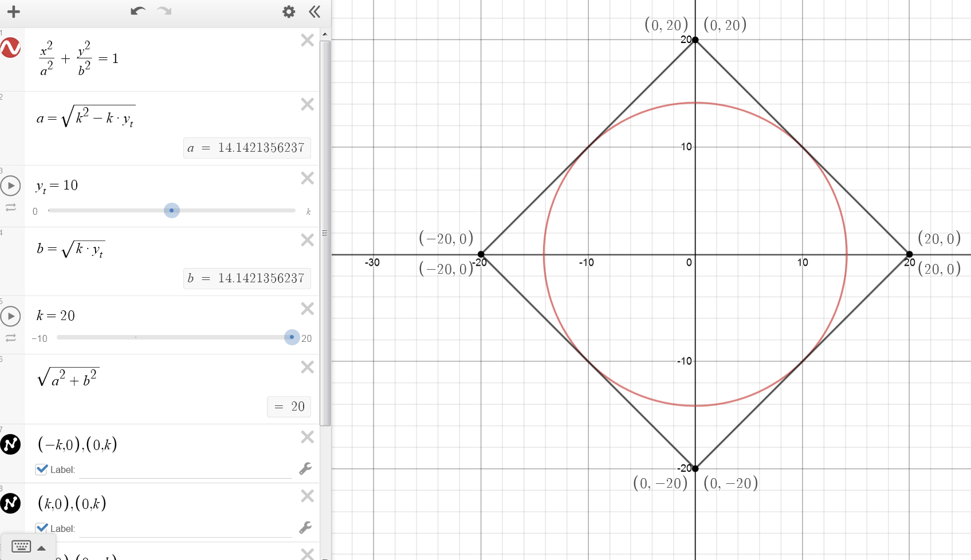The image size is (971, 560).
Task: Play the k slider animation
Action: click(11, 316)
